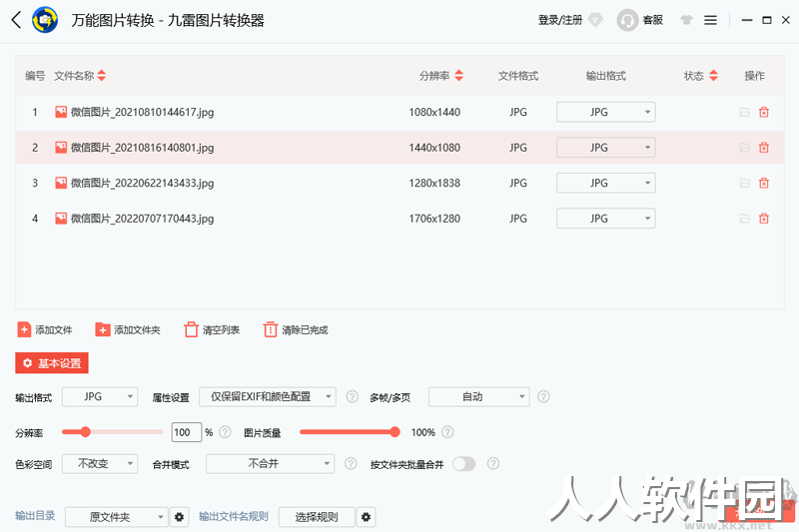This screenshot has height=532, width=799.
Task: Sort by 分辨率 column arrows
Action: click(459, 75)
